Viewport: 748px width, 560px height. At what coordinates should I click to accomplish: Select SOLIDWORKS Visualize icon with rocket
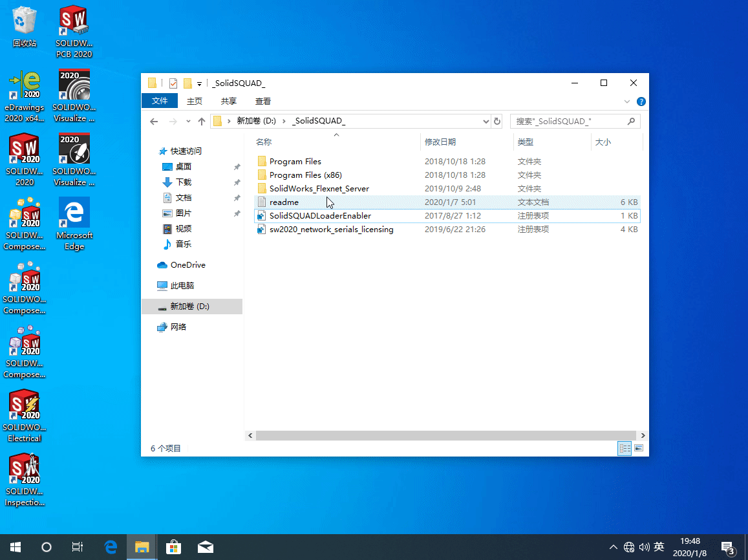click(74, 160)
